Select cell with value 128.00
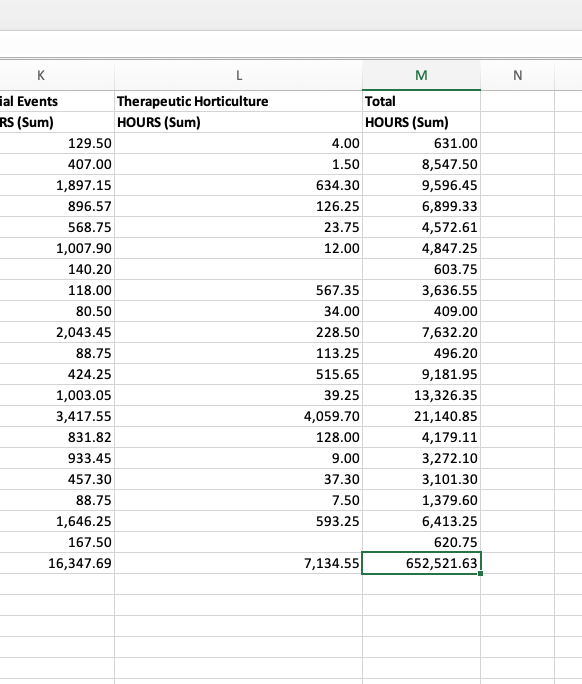Viewport: 582px width, 684px height. (x=239, y=437)
